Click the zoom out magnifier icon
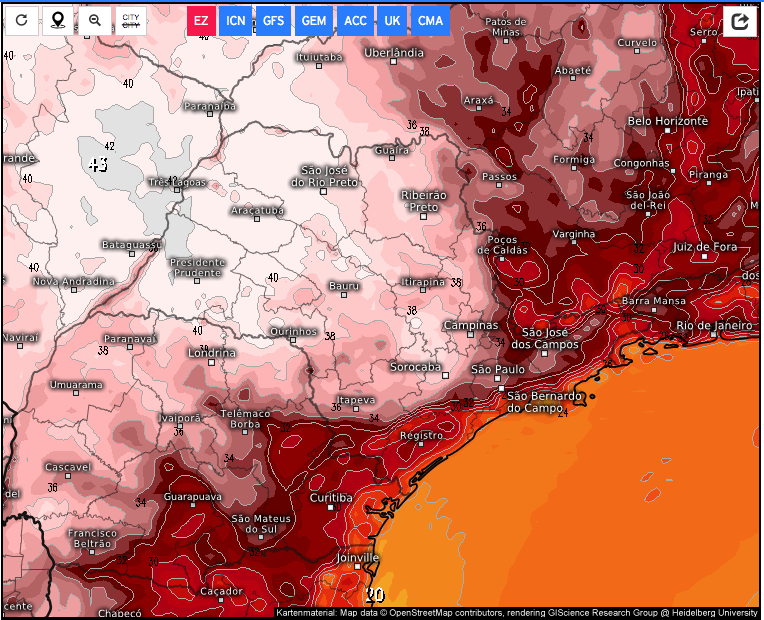The width and height of the screenshot is (764, 620). [x=94, y=21]
